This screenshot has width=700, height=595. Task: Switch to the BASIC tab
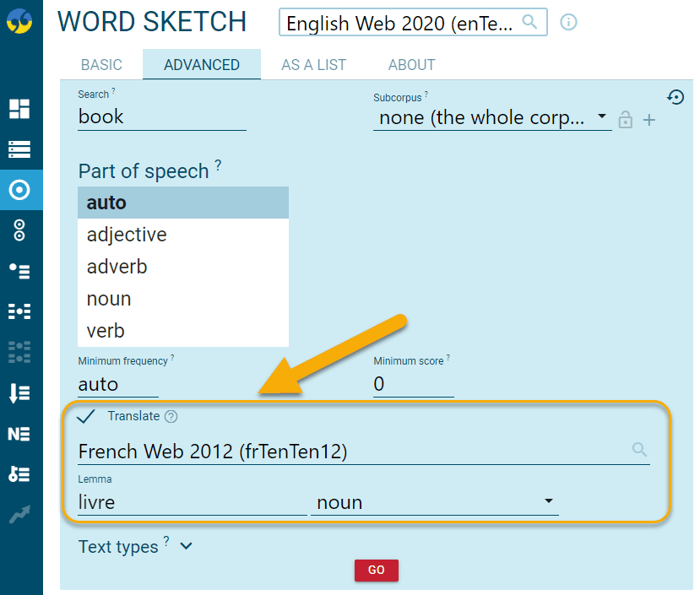tap(101, 65)
